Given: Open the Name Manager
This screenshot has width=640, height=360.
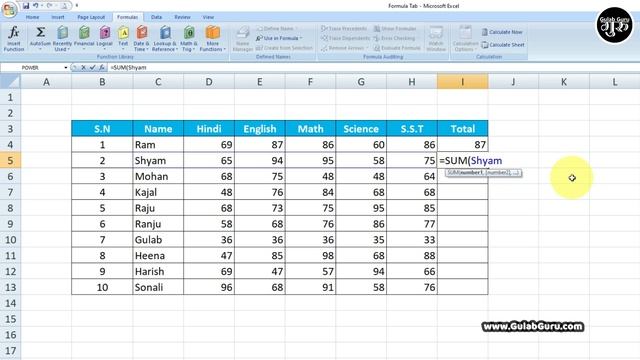Looking at the screenshot, I should (242, 39).
